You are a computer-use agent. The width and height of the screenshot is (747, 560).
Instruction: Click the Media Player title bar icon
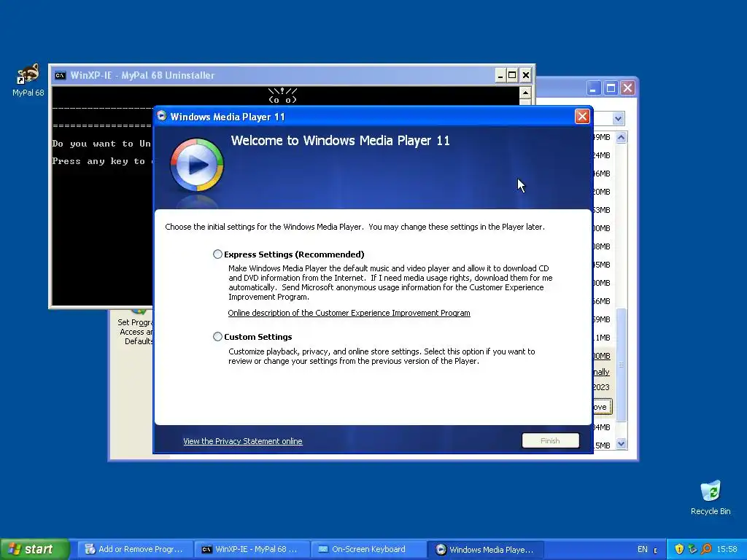(162, 116)
